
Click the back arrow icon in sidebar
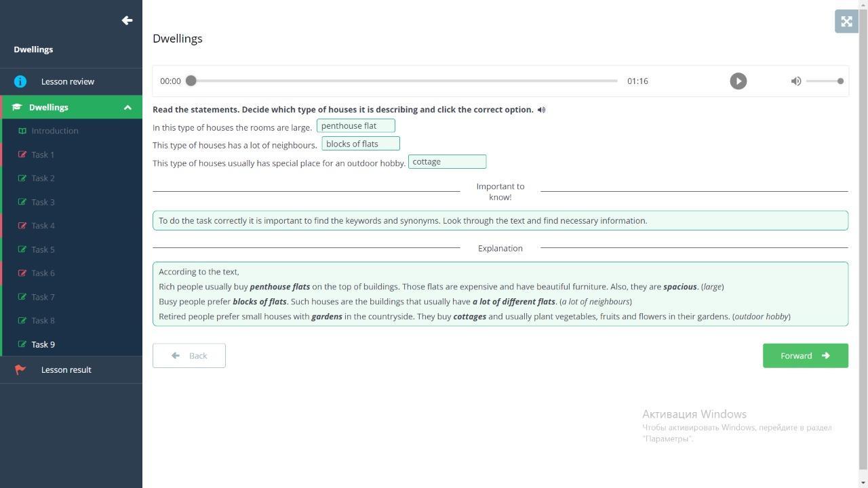[127, 20]
